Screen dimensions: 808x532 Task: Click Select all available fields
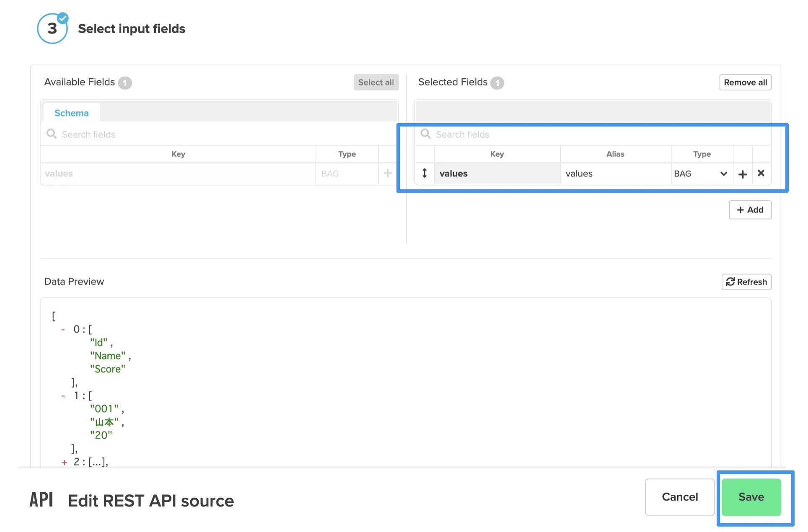(x=376, y=83)
